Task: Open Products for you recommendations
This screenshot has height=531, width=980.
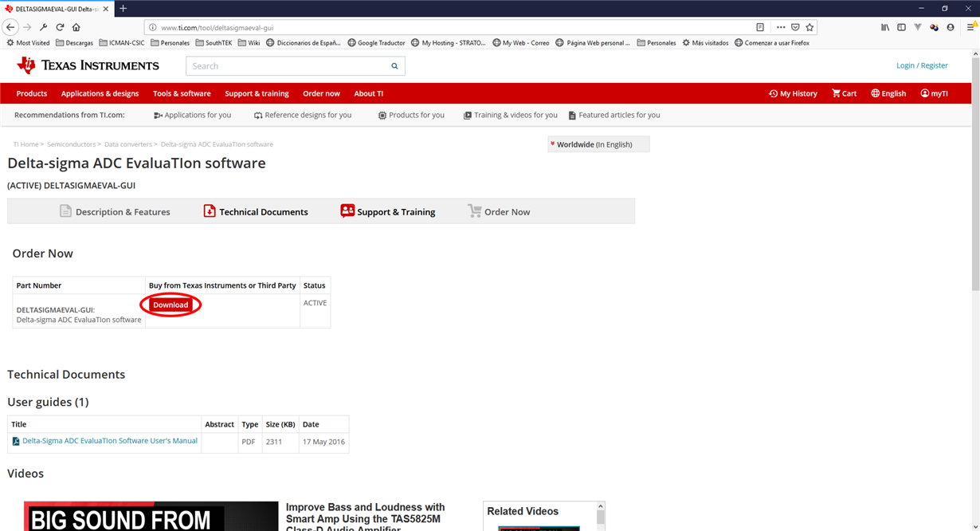Action: [411, 115]
